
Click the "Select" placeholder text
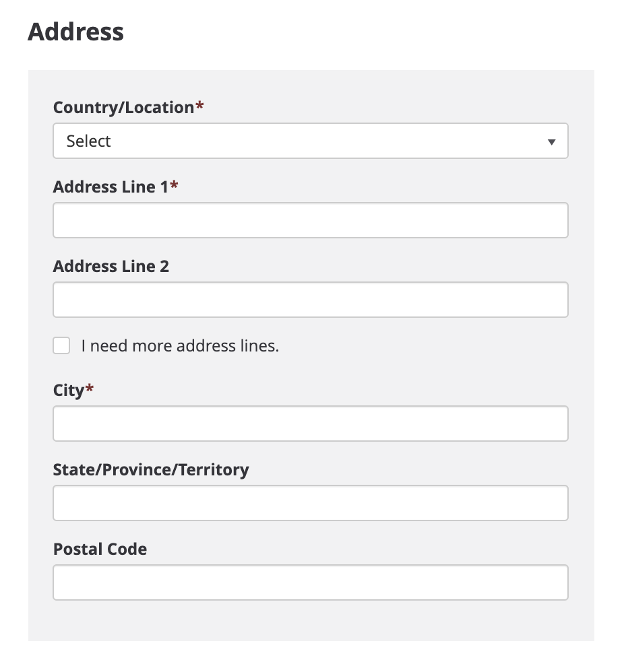tap(89, 141)
